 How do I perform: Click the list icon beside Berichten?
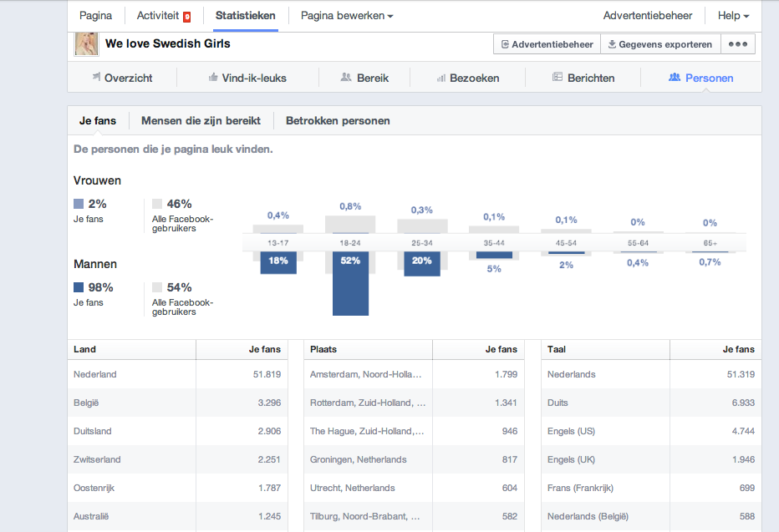tap(558, 77)
